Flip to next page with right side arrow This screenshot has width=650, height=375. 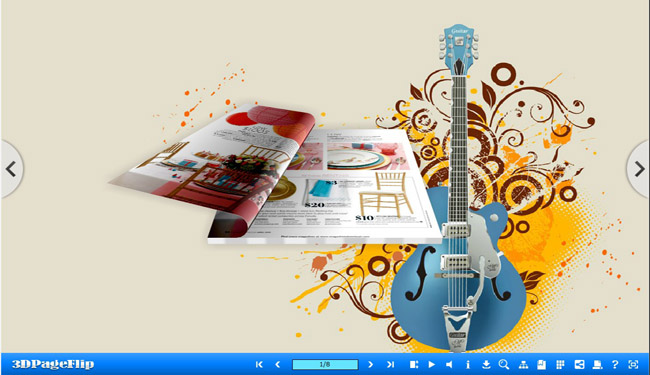click(639, 169)
